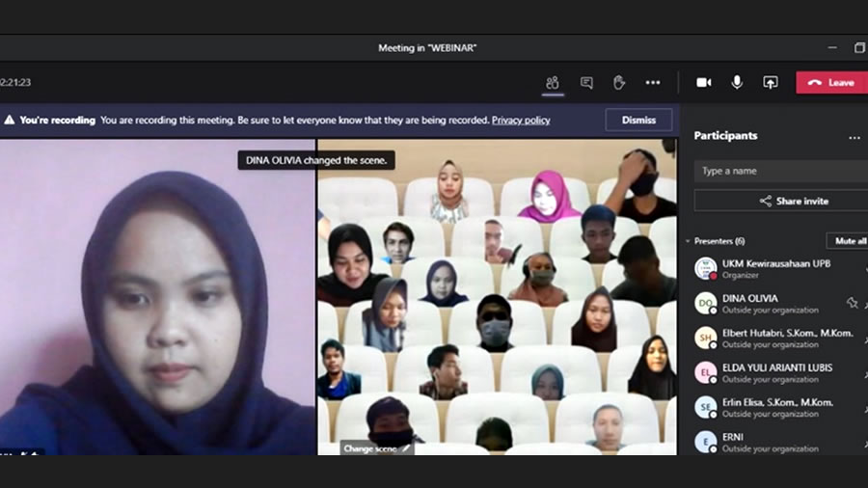Toggle the camera on or off
Image resolution: width=868 pixels, height=488 pixels.
tap(704, 83)
